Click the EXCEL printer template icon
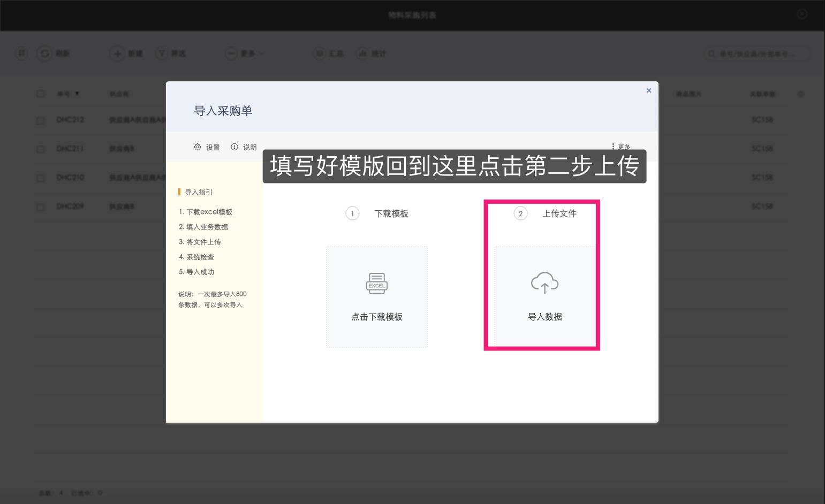Screen dimensions: 825x504 click(376, 284)
